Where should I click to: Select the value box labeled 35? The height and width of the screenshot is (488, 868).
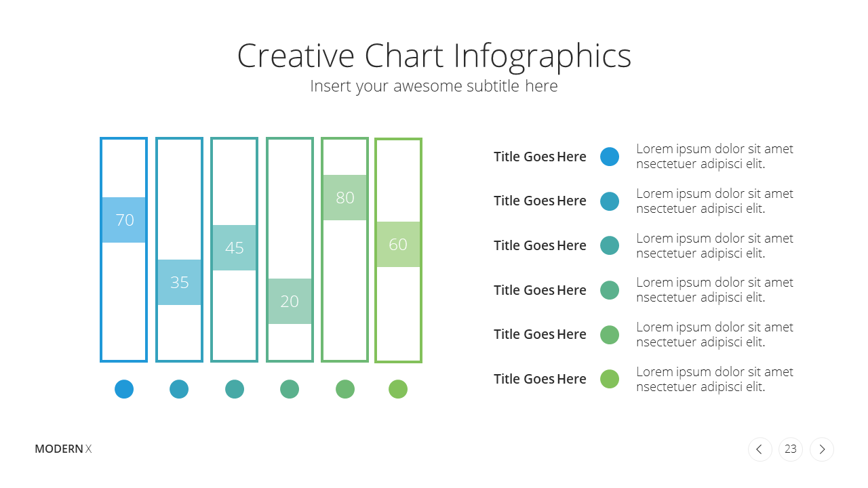tap(179, 282)
